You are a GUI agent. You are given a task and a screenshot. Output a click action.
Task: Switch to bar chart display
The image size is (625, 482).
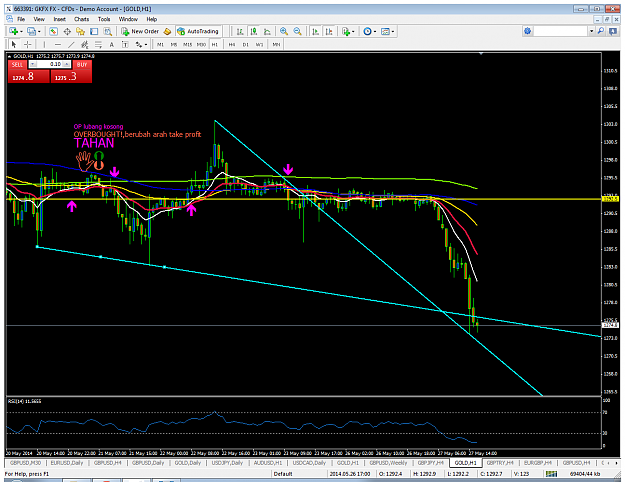pos(240,31)
